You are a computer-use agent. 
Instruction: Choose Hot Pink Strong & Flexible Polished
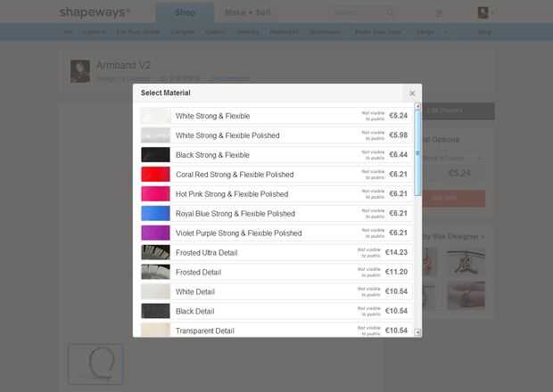[276, 194]
